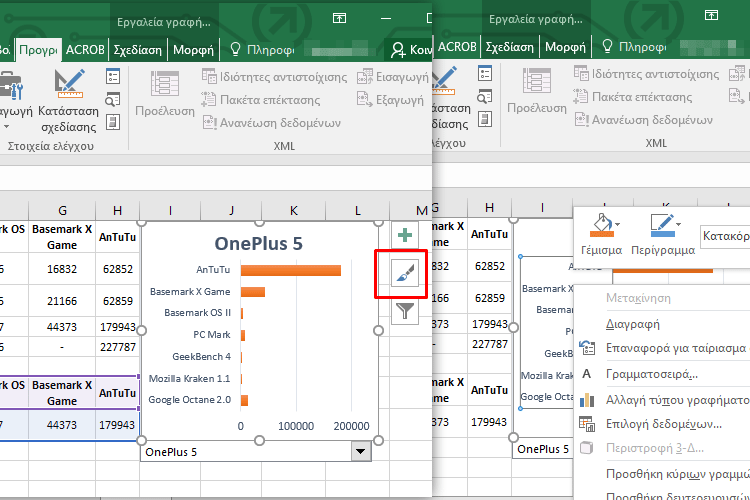The image size is (750, 500).
Task: Switch to Μορφή tab in right window
Action: [565, 47]
